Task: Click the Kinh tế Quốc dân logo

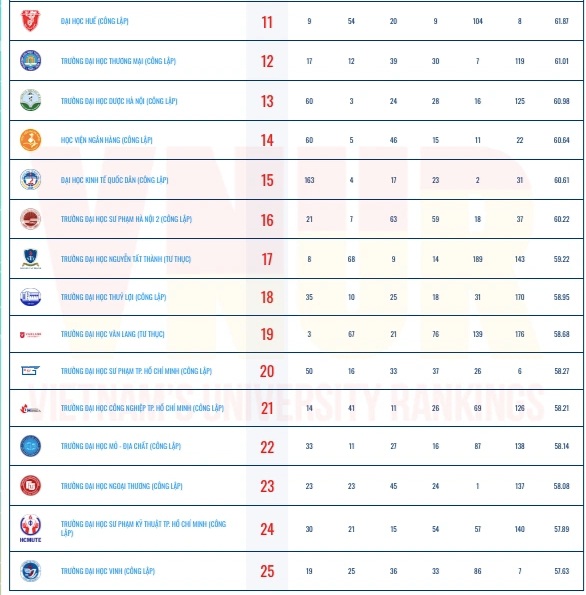Action: click(x=30, y=179)
